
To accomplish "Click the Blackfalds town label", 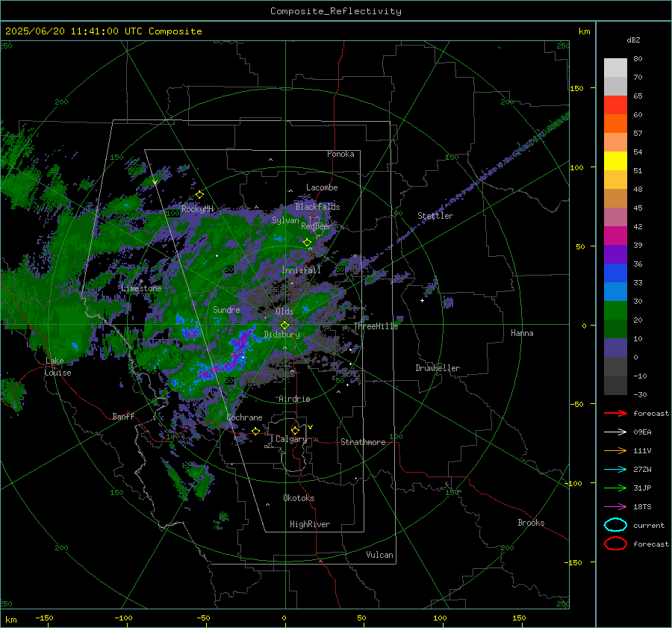I will [317, 207].
